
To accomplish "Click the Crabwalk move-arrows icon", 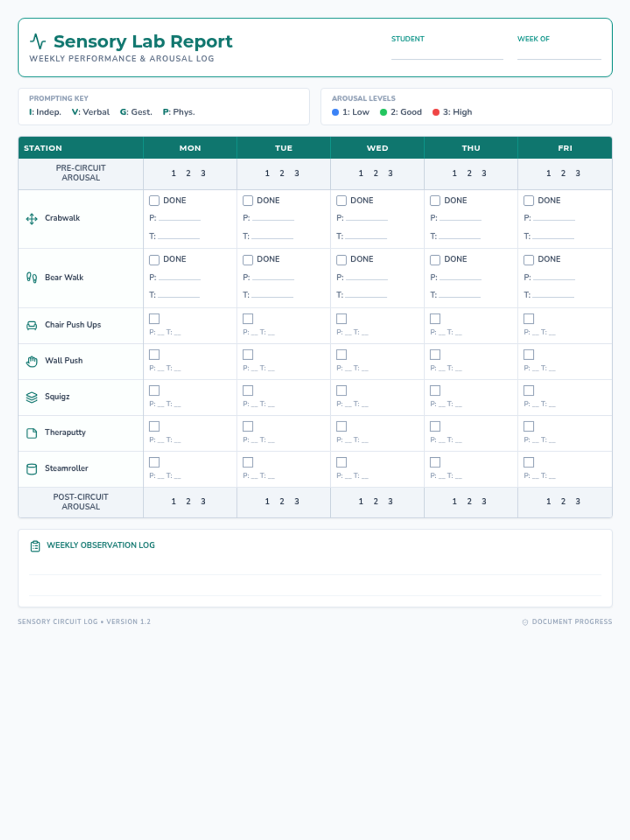I will click(x=31, y=219).
